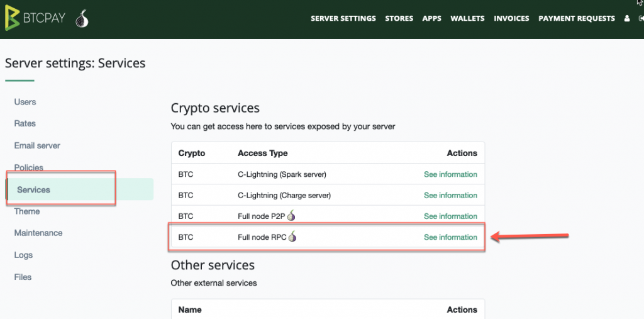Select the Maintenance sidebar tab
644x319 pixels.
[38, 233]
